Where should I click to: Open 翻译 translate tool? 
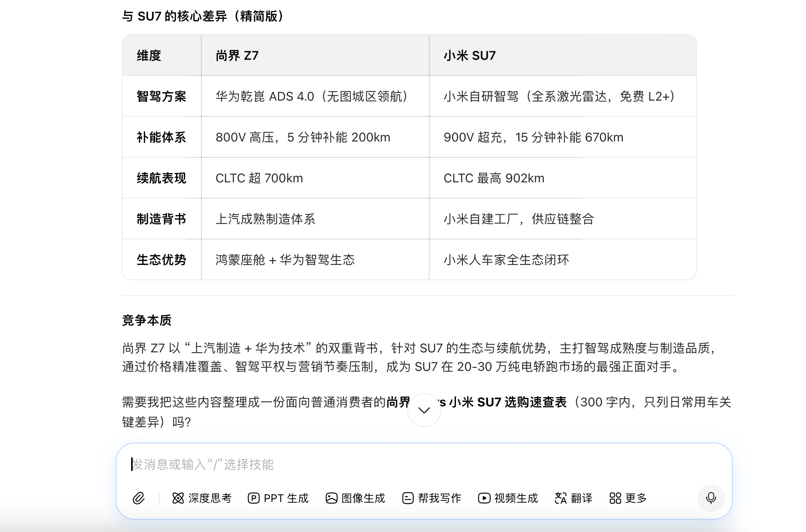click(x=573, y=498)
